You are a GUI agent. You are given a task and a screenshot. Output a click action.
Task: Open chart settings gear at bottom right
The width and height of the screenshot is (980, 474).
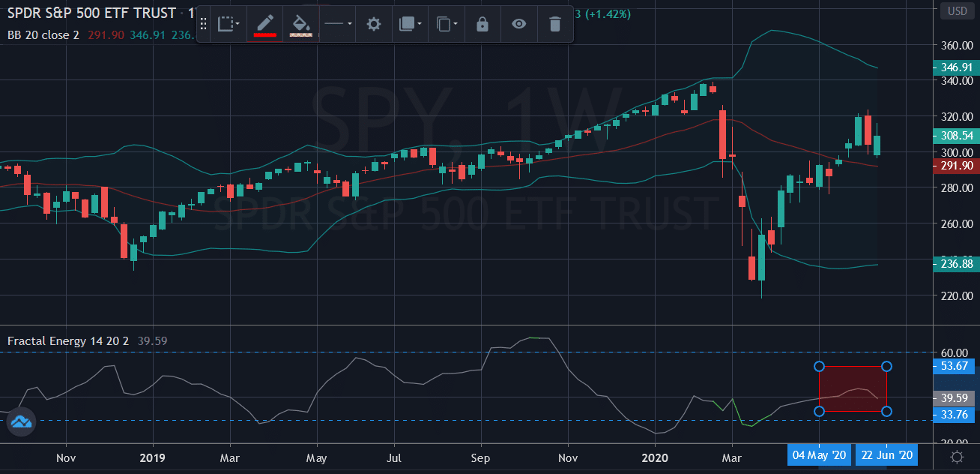957,457
